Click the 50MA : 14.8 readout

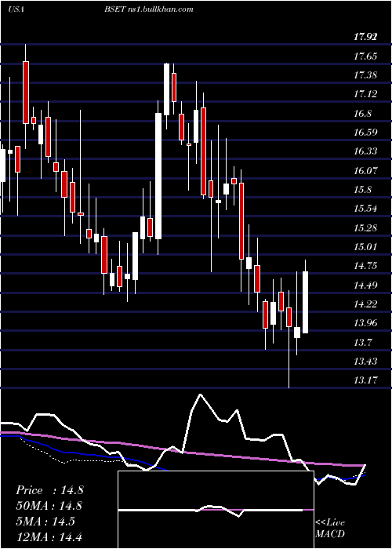[x=49, y=506]
